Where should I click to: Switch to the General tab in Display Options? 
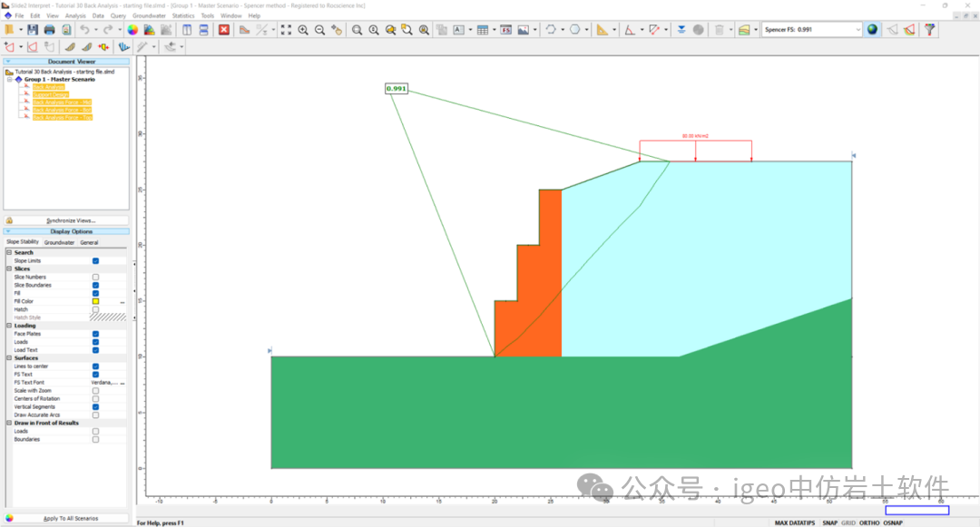(89, 242)
